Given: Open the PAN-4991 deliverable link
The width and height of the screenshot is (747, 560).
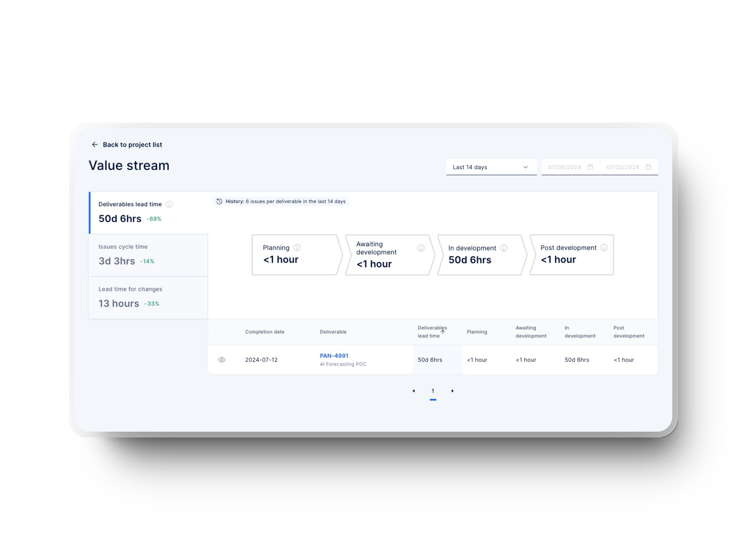Looking at the screenshot, I should point(333,355).
